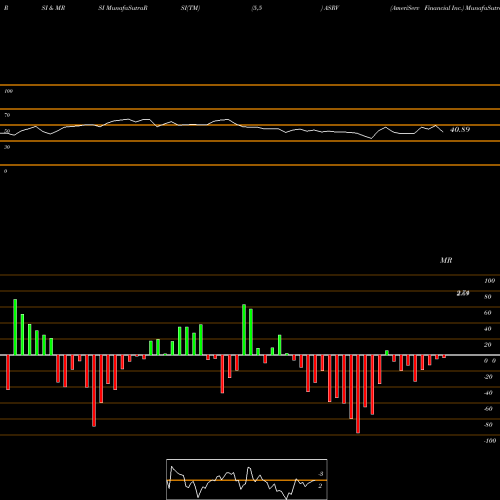Click the MR axis label 40

pos(488,329)
